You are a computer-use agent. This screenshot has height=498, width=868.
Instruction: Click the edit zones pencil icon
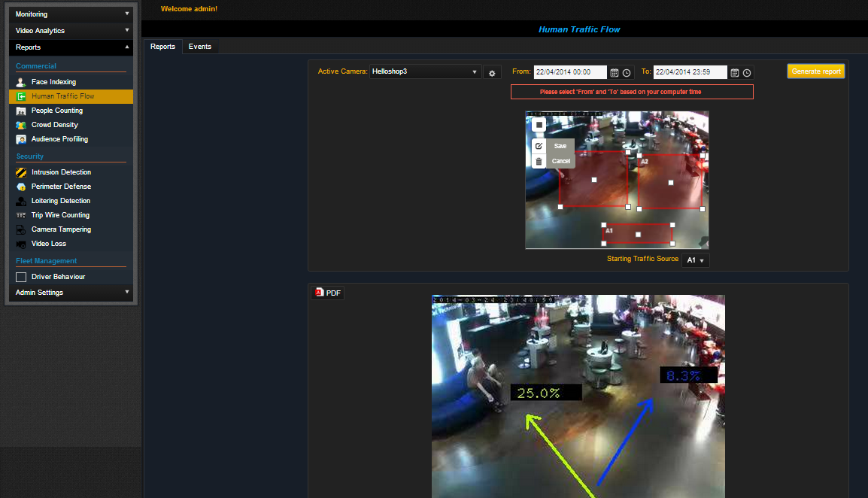click(539, 146)
